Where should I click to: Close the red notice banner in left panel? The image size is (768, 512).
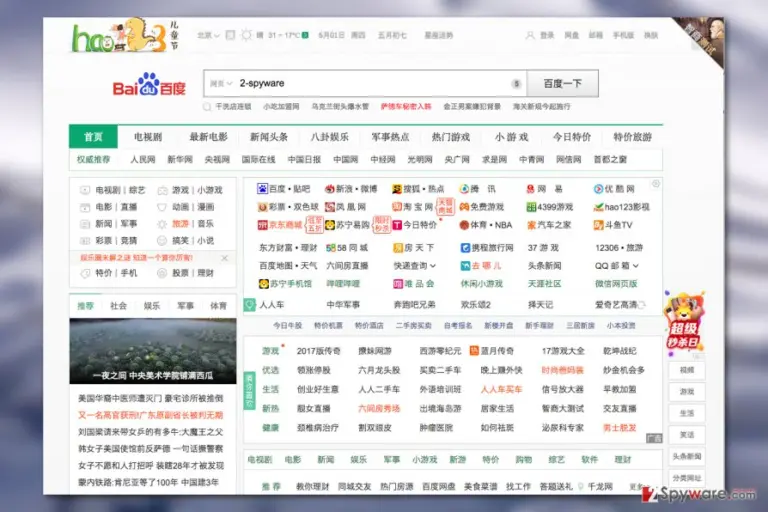pos(224,258)
